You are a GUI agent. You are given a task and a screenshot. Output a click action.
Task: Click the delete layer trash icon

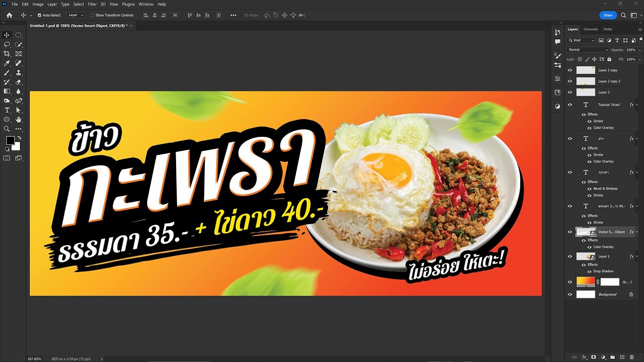point(632,357)
